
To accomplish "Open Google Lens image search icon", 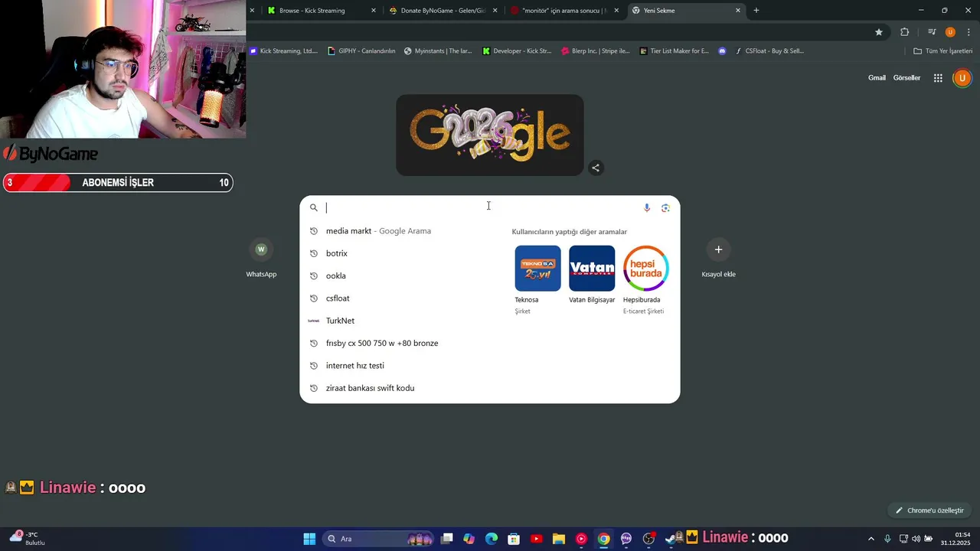I will 665,207.
